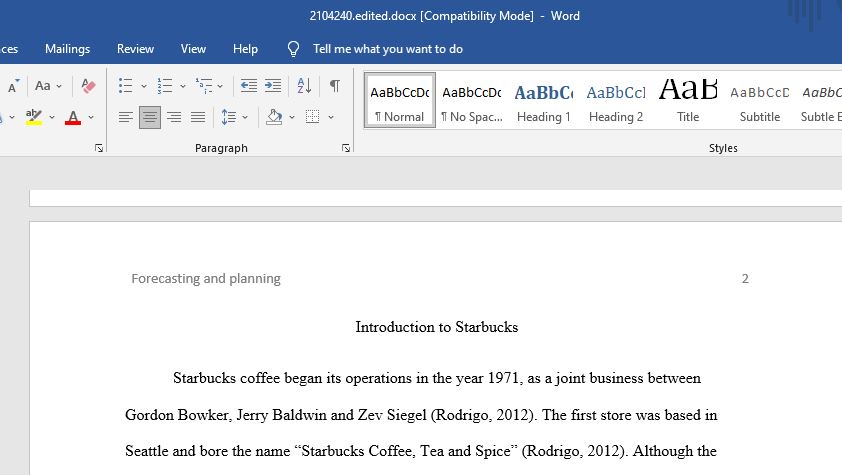Apply the red font color
The image size is (842, 475).
pyautogui.click(x=73, y=117)
